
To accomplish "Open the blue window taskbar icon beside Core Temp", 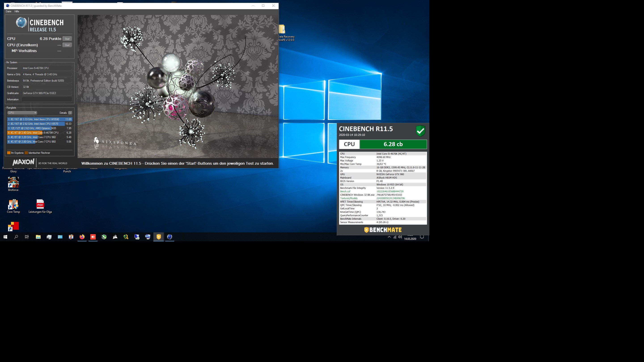I will [x=60, y=237].
